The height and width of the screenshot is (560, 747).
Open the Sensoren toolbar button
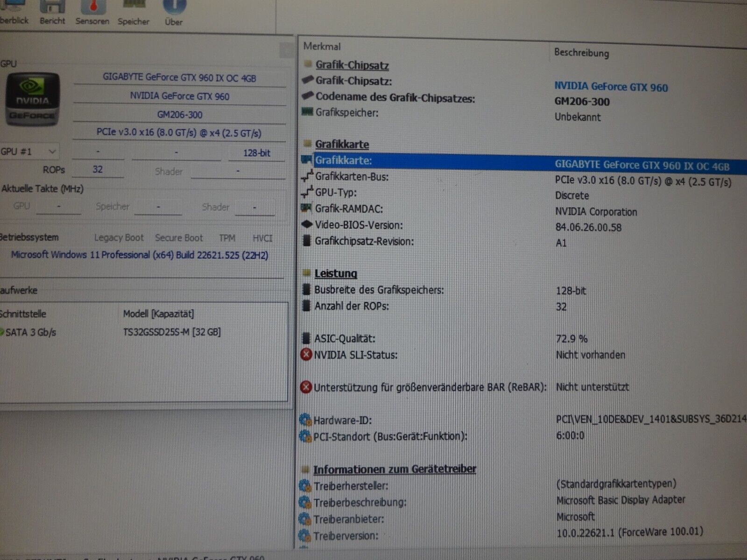pos(92,13)
